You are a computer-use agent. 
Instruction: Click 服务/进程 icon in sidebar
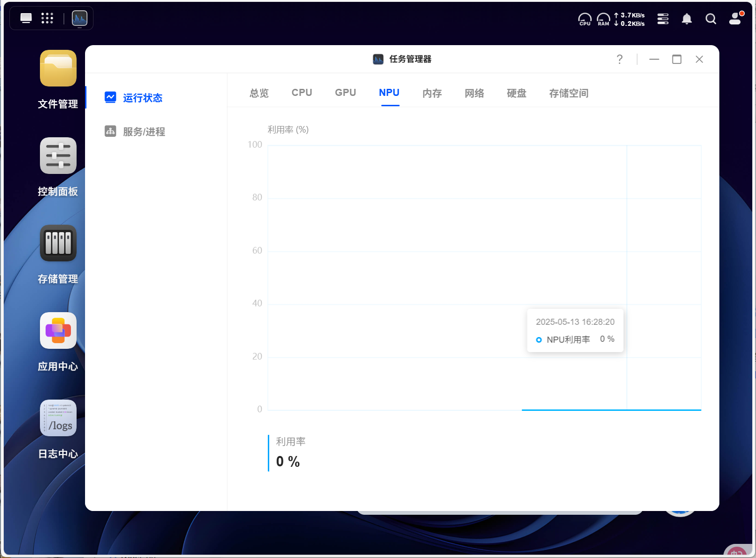pyautogui.click(x=110, y=131)
